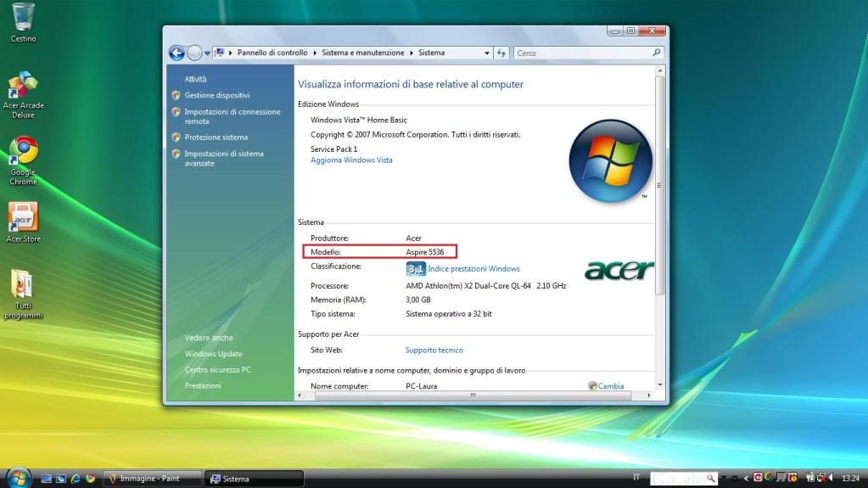Click the 3,1 performance score badge
Viewport: 868px width, 488px height.
pyautogui.click(x=415, y=269)
